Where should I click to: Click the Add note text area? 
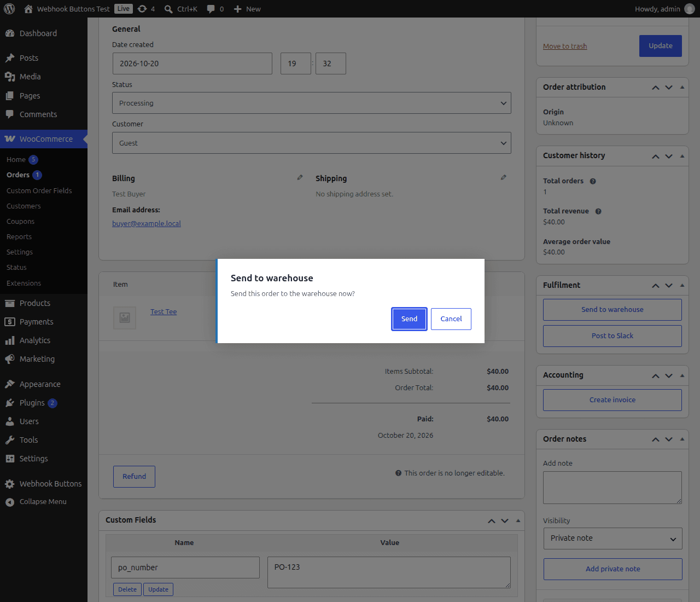point(612,488)
